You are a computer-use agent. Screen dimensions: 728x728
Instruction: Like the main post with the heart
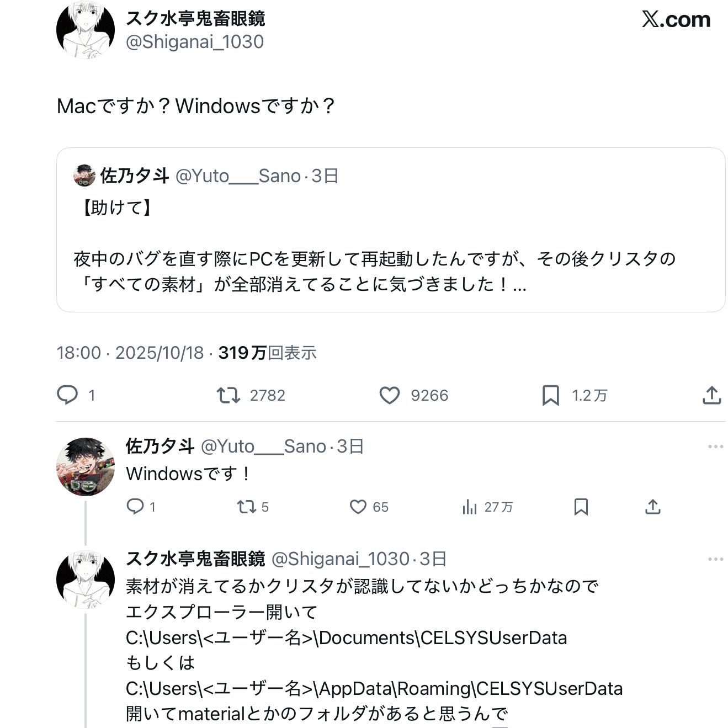click(390, 395)
